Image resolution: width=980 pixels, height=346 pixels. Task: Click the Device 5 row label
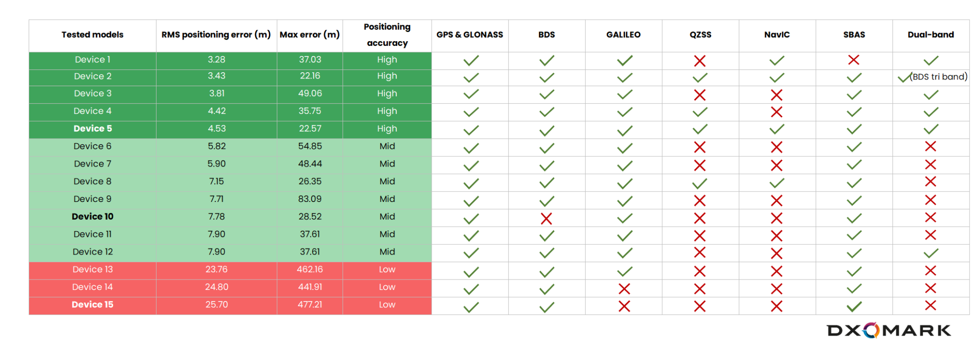[92, 129]
